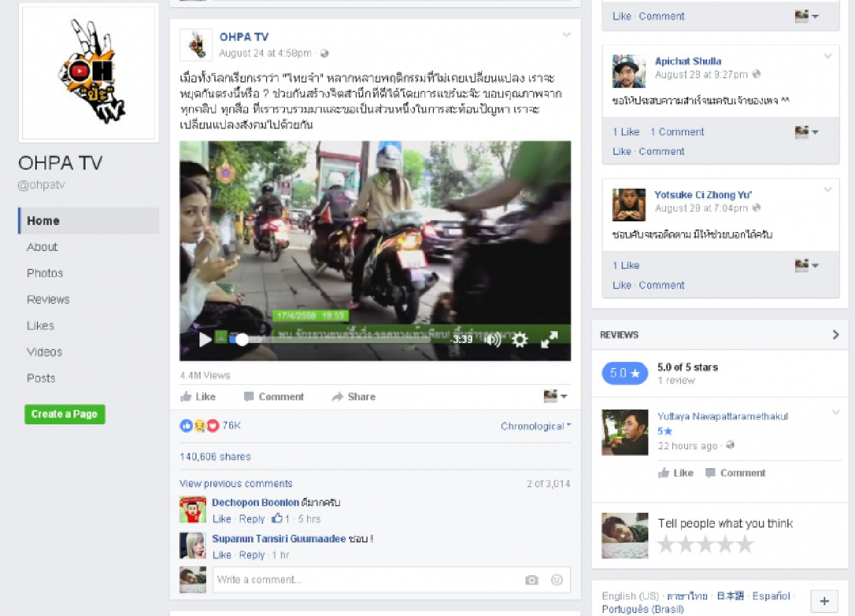Open Supanun Tansiri Guumaadee's profile

point(279,538)
